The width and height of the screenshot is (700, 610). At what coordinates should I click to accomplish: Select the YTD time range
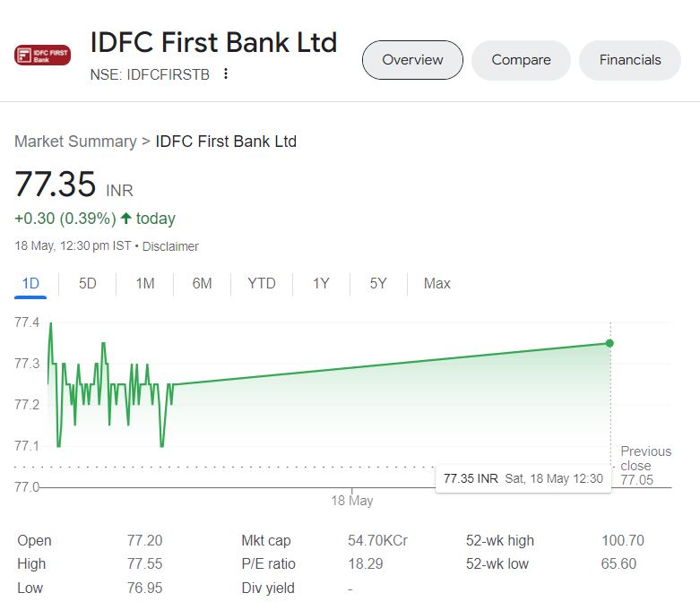[262, 284]
